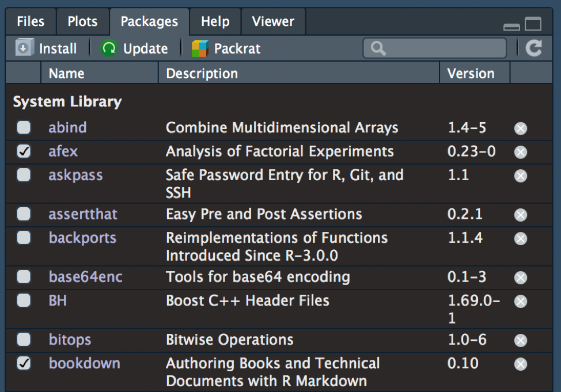Open the Packrat menu icon
Image resolution: width=561 pixels, height=392 pixels.
pyautogui.click(x=200, y=48)
